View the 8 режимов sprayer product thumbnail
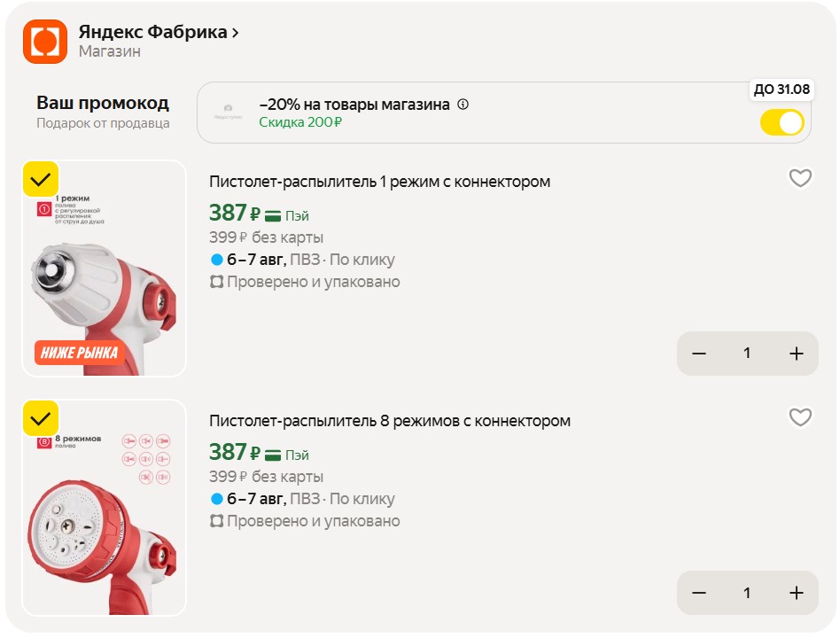The width and height of the screenshot is (840, 638). [x=104, y=508]
